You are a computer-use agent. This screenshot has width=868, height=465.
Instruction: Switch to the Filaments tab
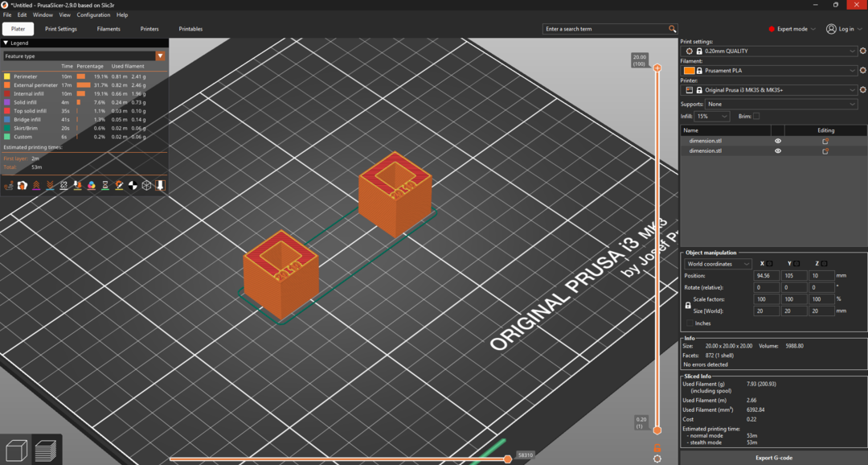point(108,29)
